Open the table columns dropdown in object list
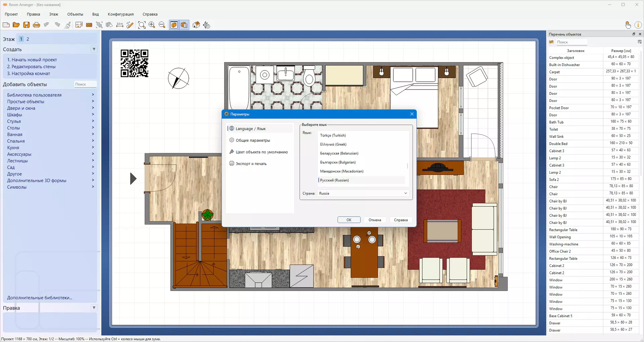Image resolution: width=644 pixels, height=342 pixels. (640, 42)
